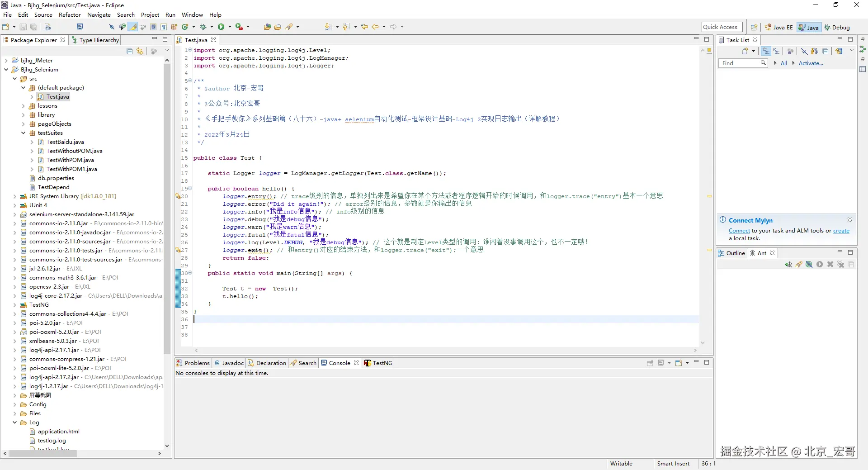Click Collapse All icon in Task List

(x=826, y=52)
